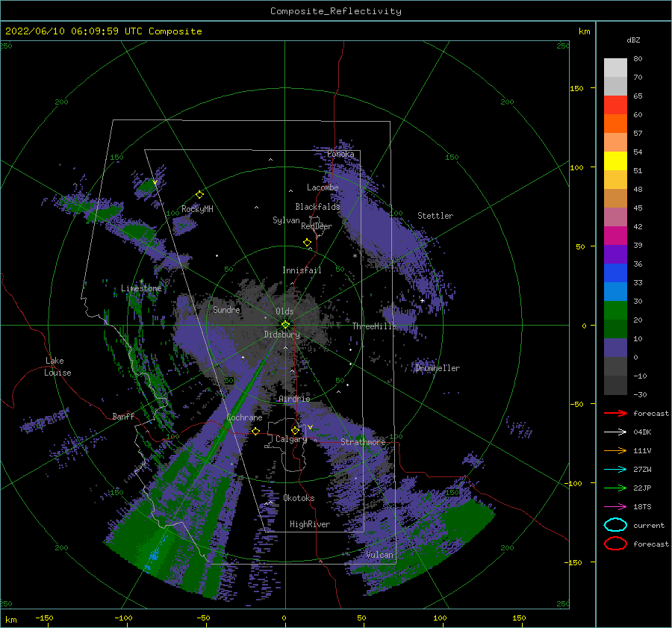672x628 pixels.
Task: Click the Strathmore label
Action: 363,442
